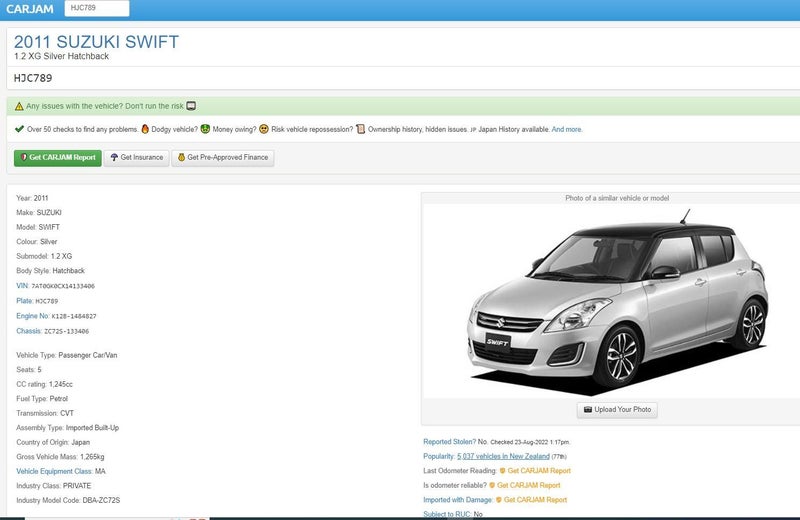Open the Engine No label link
Viewport: 800px width, 520px height.
tap(32, 315)
